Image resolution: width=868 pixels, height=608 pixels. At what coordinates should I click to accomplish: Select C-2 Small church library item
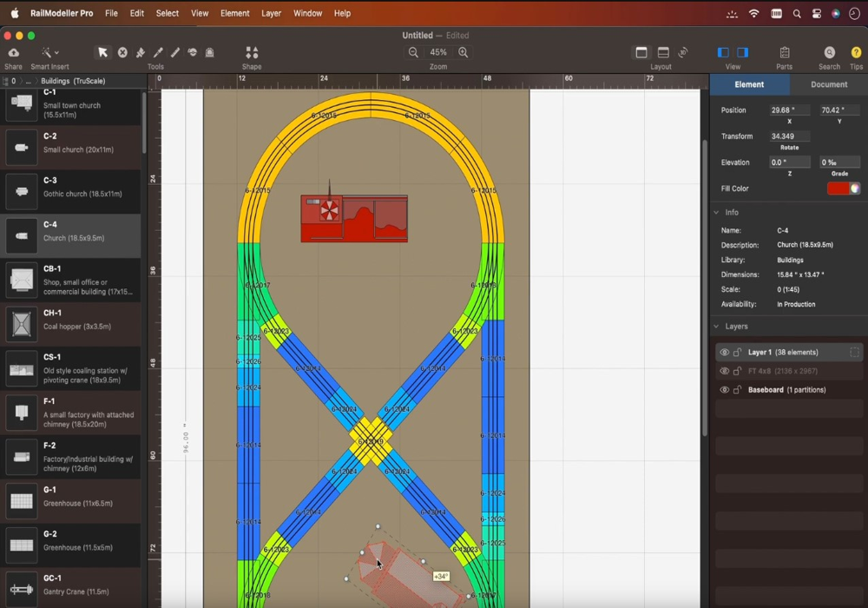(71, 148)
